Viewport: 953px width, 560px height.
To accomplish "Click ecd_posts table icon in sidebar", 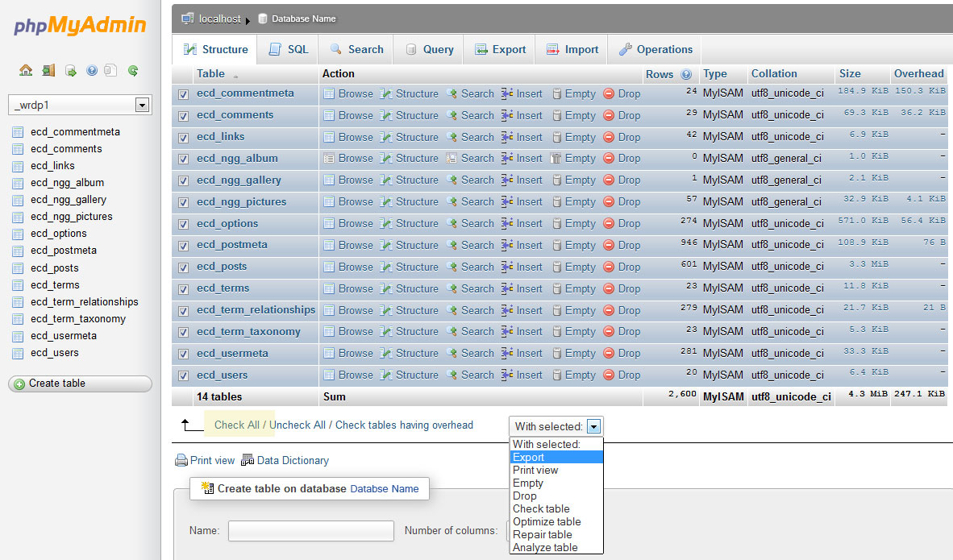I will point(19,268).
